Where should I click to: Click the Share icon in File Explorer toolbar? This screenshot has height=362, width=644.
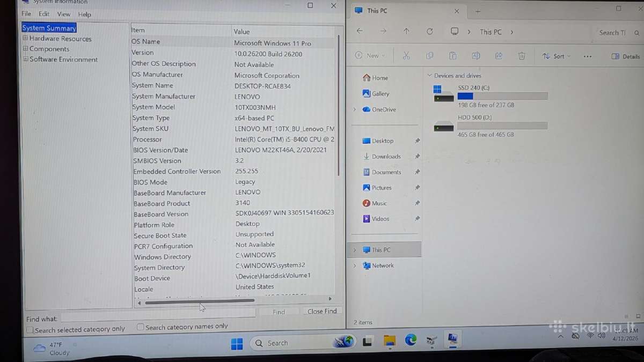(x=499, y=56)
